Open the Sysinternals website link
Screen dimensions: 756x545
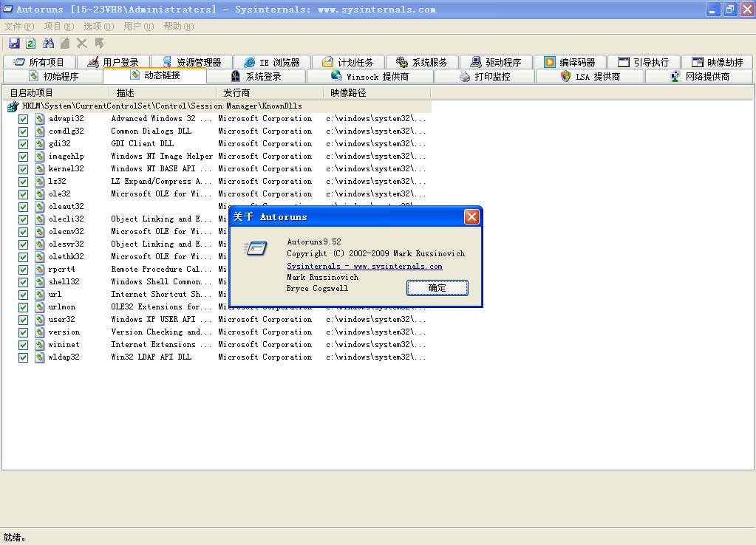364,266
